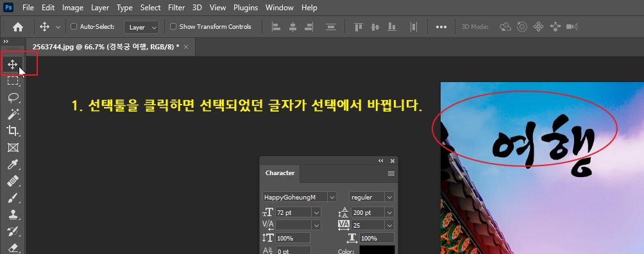Screen dimensions: 644x254
Task: Open the Type menu
Action: 124,8
